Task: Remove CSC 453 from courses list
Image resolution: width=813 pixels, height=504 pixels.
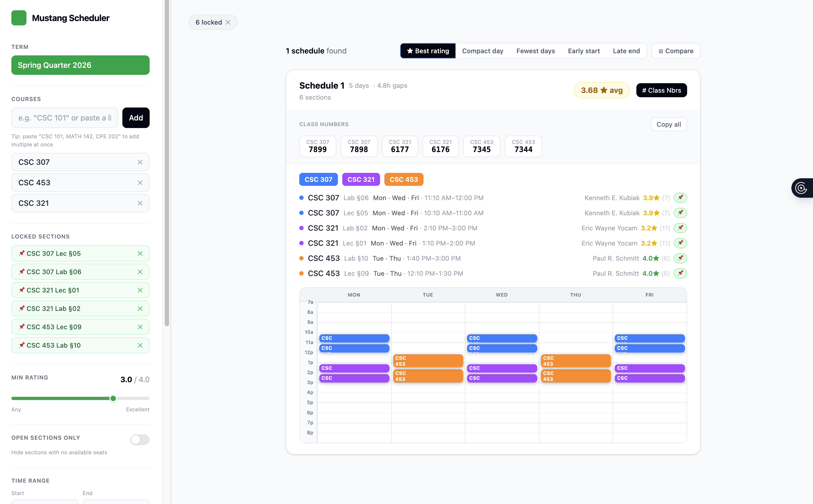Action: pyautogui.click(x=140, y=183)
